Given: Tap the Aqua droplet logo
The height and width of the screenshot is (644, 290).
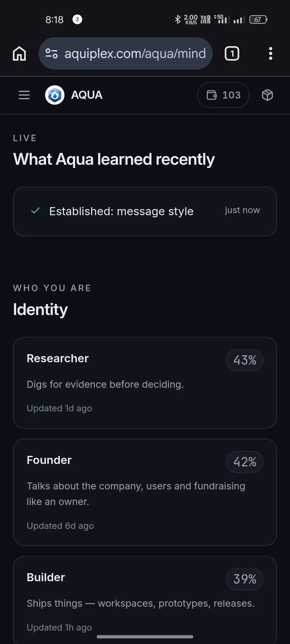Looking at the screenshot, I should (55, 95).
